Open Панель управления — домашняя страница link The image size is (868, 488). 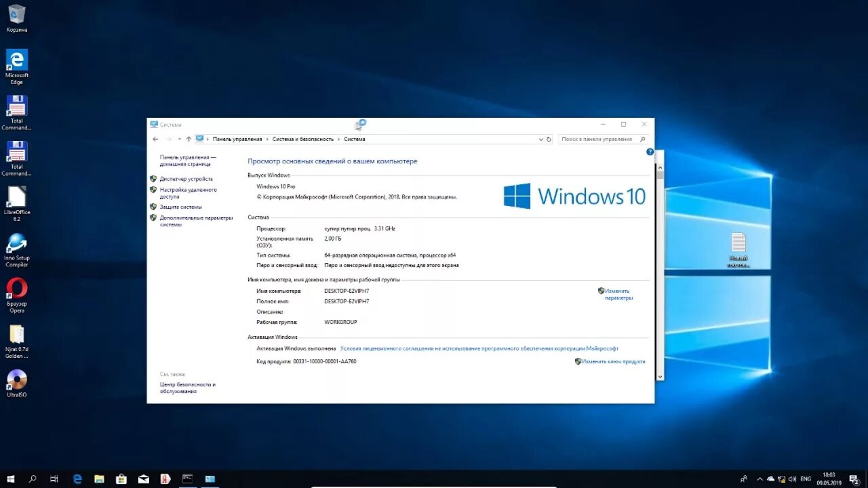(188, 161)
